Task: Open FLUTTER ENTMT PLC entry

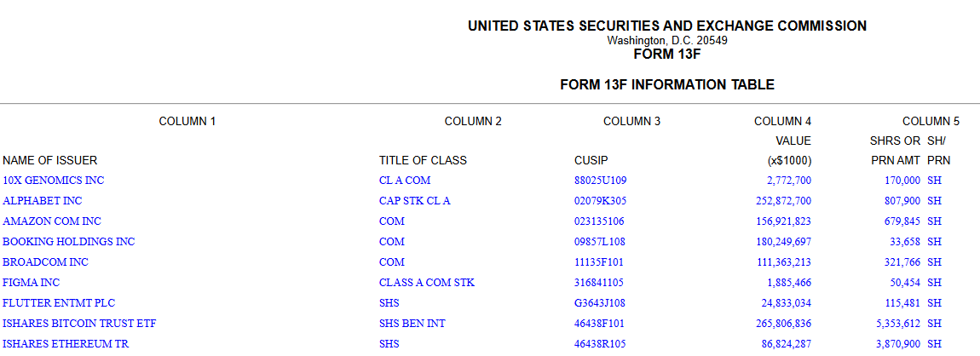Action: click(59, 303)
